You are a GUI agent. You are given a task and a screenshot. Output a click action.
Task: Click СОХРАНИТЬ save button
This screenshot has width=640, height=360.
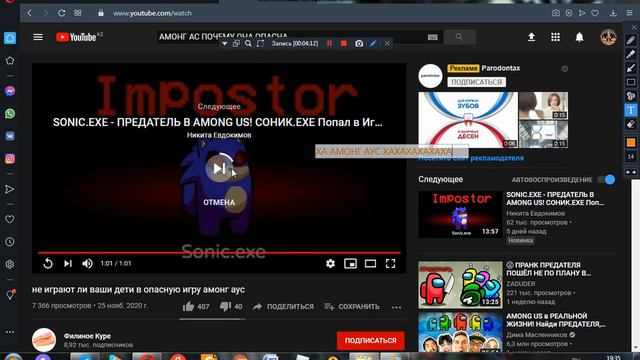coord(352,307)
